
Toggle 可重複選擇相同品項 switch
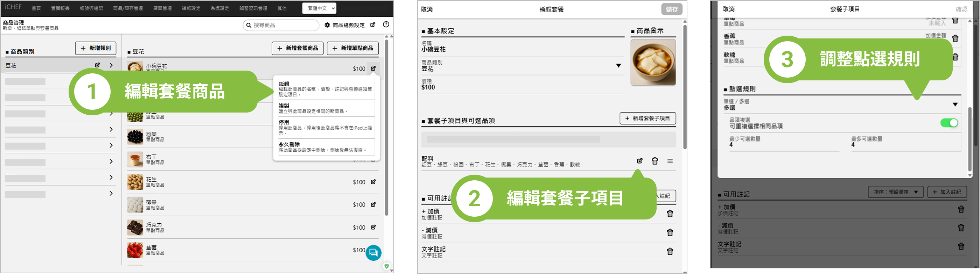948,123
